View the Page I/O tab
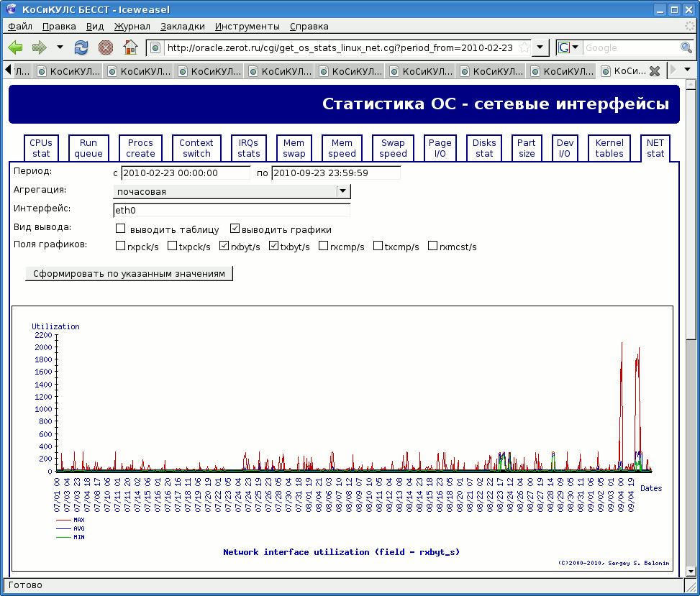Image resolution: width=700 pixels, height=596 pixels. [x=440, y=148]
